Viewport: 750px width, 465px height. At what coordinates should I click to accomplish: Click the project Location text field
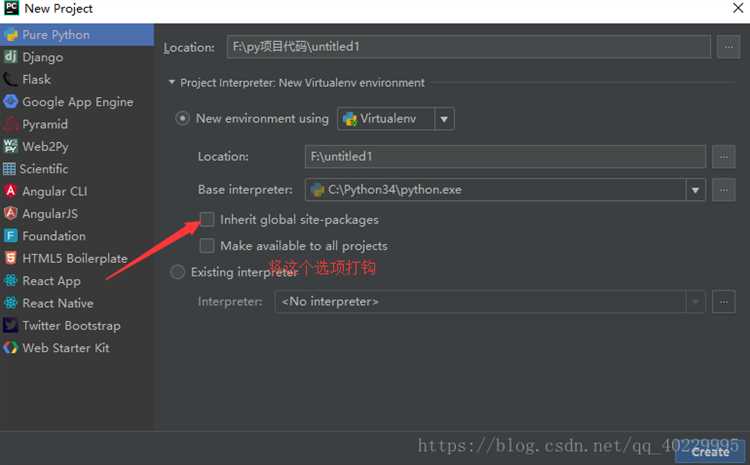pos(469,47)
